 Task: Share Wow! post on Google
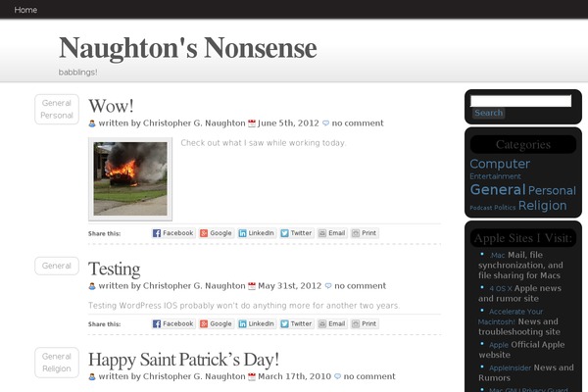[x=216, y=233]
